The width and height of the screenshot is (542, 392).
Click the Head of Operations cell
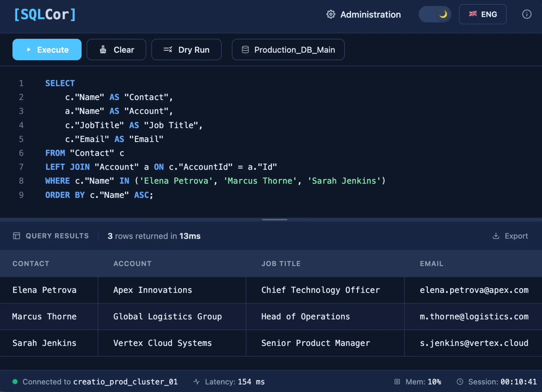[325, 317]
